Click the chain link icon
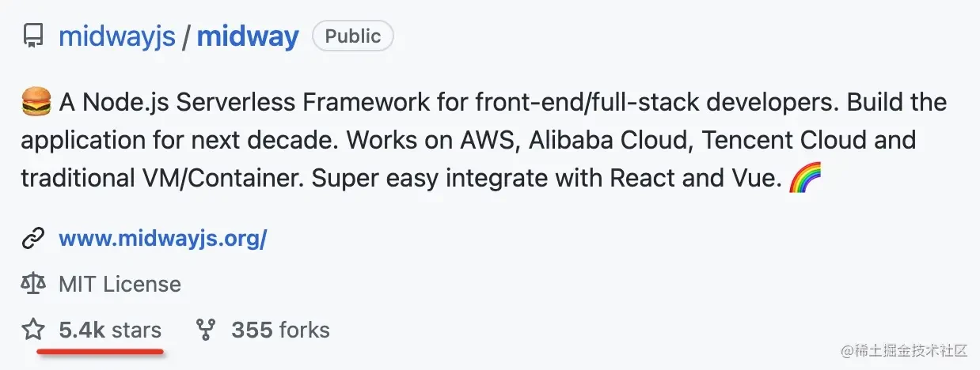 32,239
